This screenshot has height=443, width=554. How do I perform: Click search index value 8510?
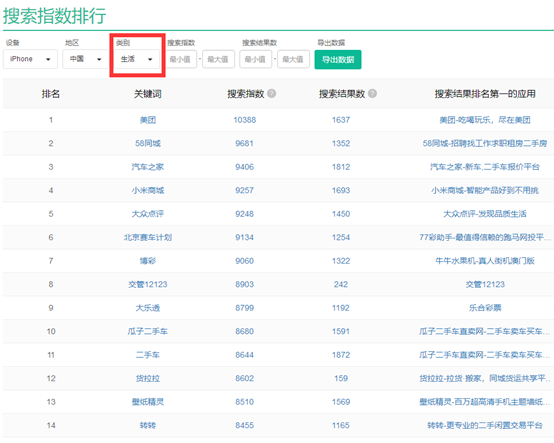click(x=244, y=402)
